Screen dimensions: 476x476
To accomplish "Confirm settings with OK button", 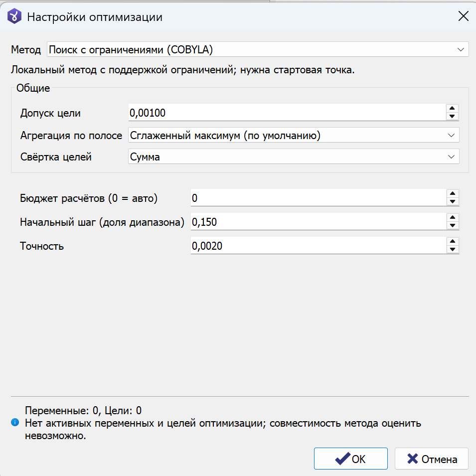I will pos(350,459).
